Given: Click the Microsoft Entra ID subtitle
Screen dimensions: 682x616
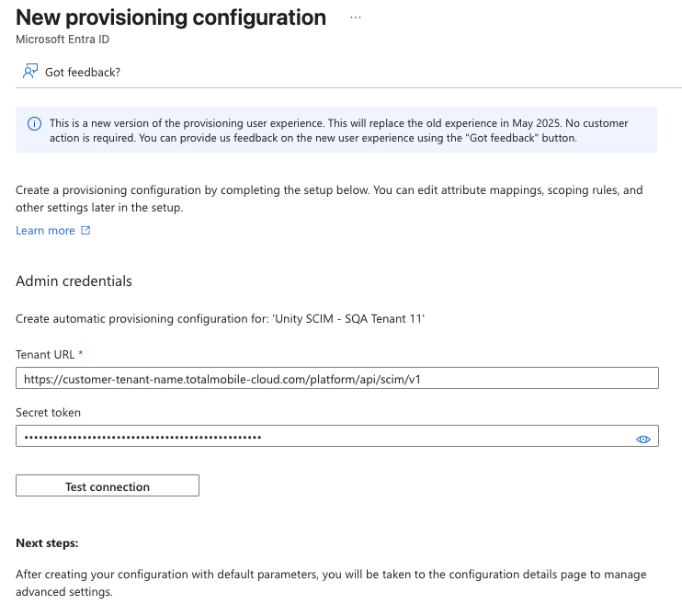Looking at the screenshot, I should pos(63,40).
